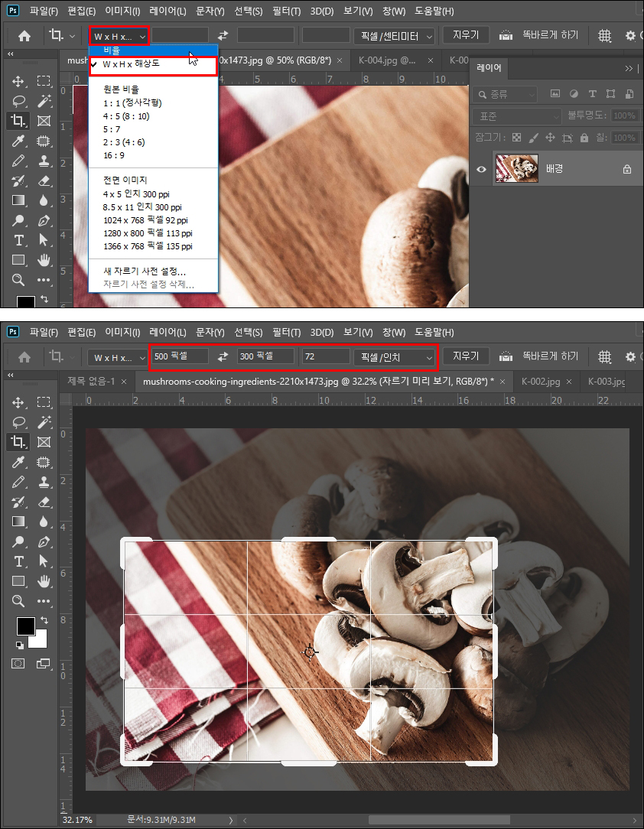Open 필터(T) menu in upper window
This screenshot has width=644, height=829.
[286, 11]
